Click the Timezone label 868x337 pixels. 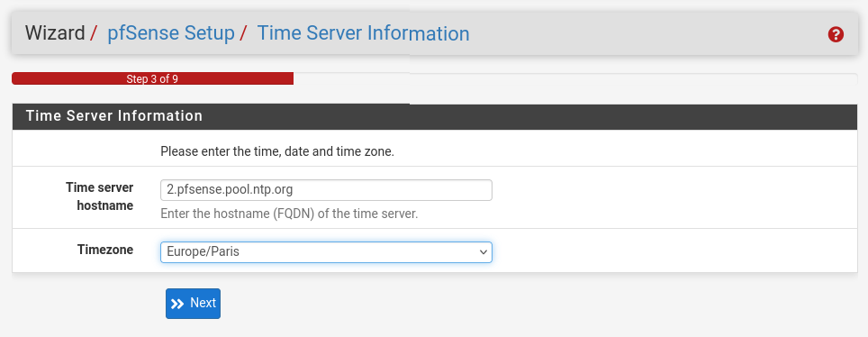point(105,250)
